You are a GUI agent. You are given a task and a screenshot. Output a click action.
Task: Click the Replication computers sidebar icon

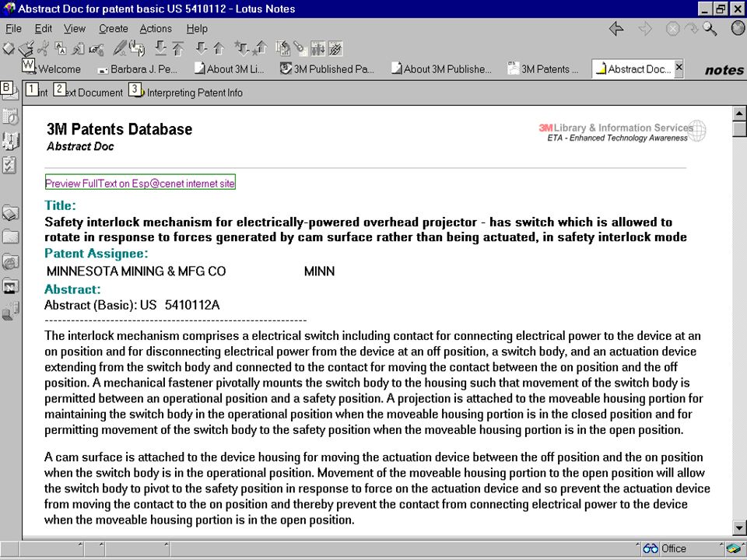point(10,311)
